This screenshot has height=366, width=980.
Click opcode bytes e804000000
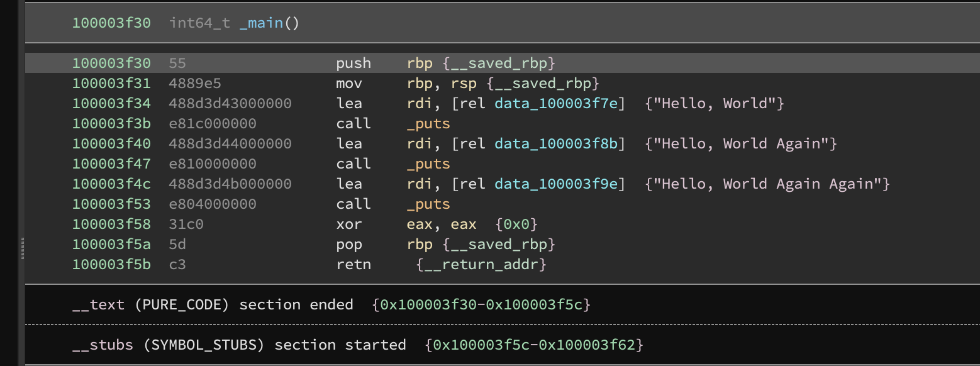pos(213,204)
